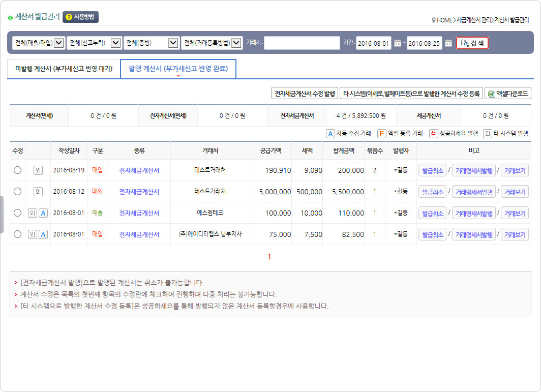Click the A icon in the 에스엠테크 row

point(43,213)
